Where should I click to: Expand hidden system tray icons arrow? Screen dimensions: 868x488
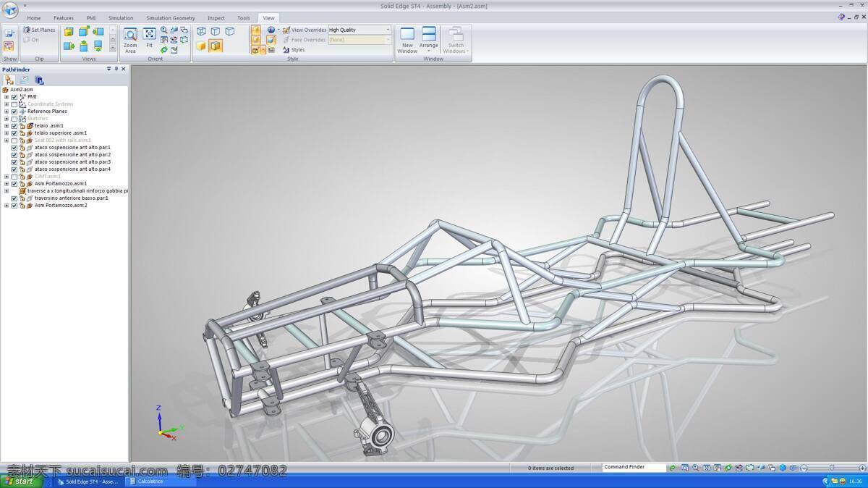pos(825,481)
